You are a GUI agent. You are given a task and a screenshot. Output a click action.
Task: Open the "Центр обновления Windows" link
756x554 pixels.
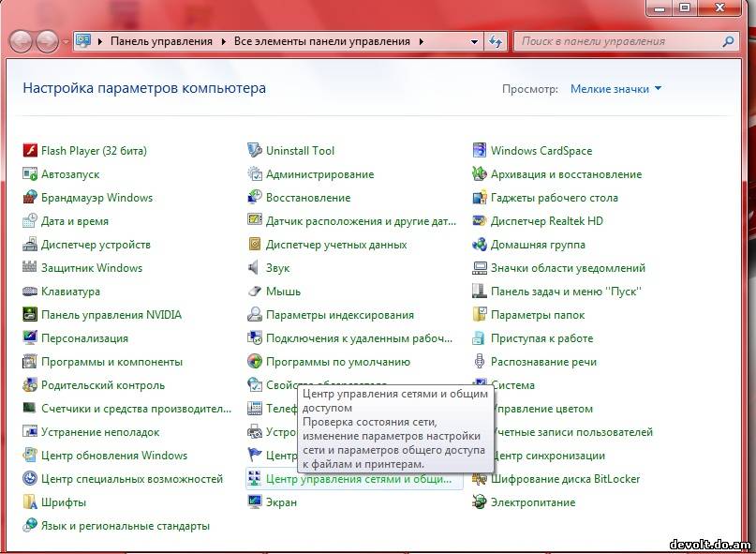(114, 455)
